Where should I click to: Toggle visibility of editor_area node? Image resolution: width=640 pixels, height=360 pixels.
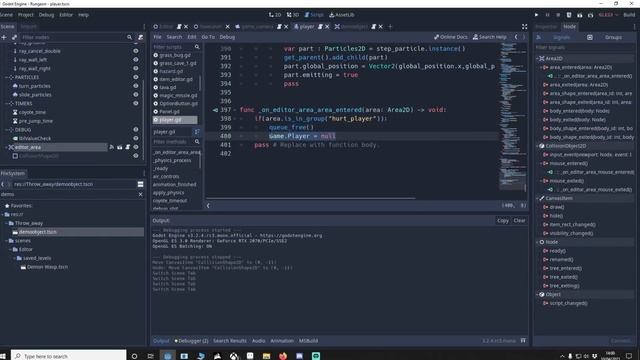(136, 147)
